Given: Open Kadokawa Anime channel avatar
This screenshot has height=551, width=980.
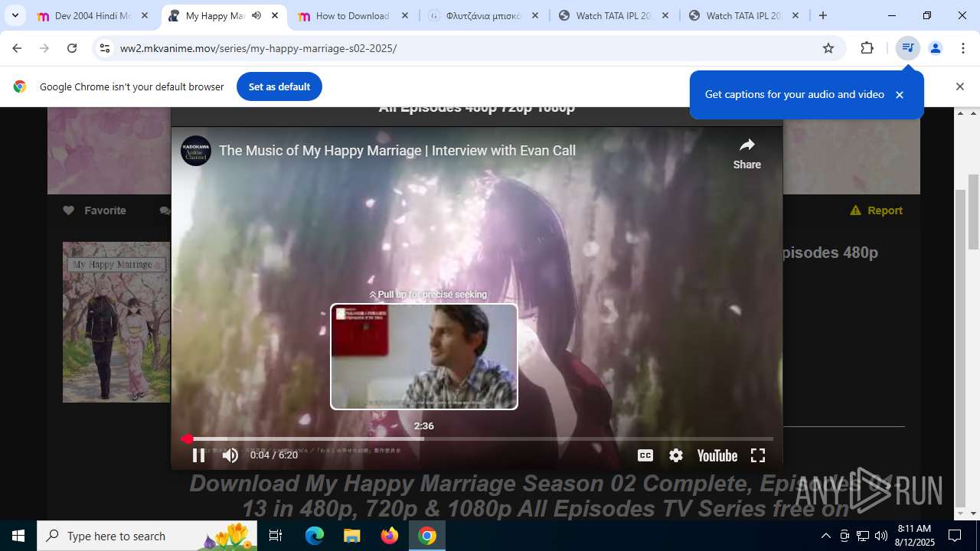Looking at the screenshot, I should [196, 151].
